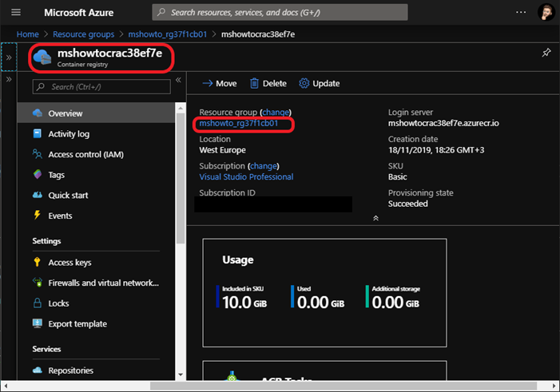The image size is (560, 392).
Task: Click the magnifier in the top search bar
Action: (161, 12)
